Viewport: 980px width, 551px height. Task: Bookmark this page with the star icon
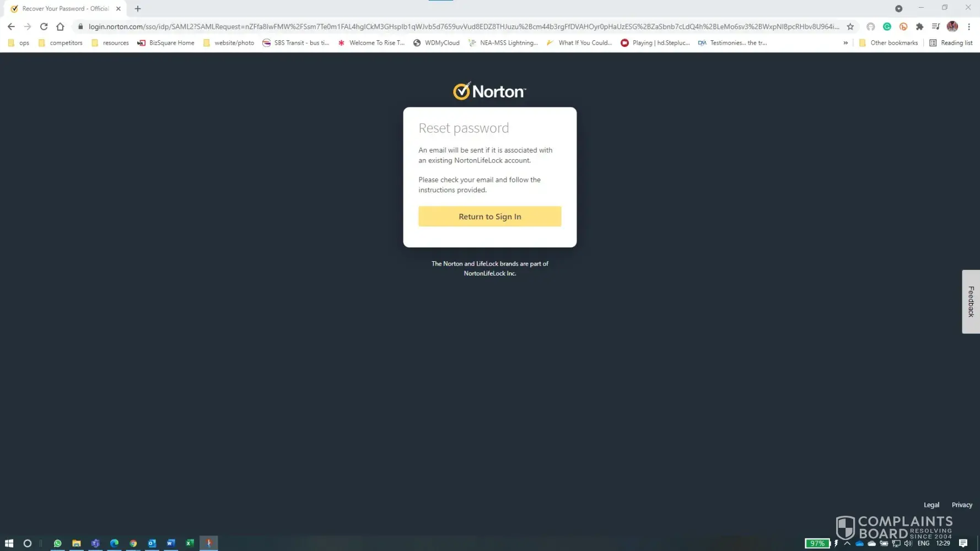point(850,26)
